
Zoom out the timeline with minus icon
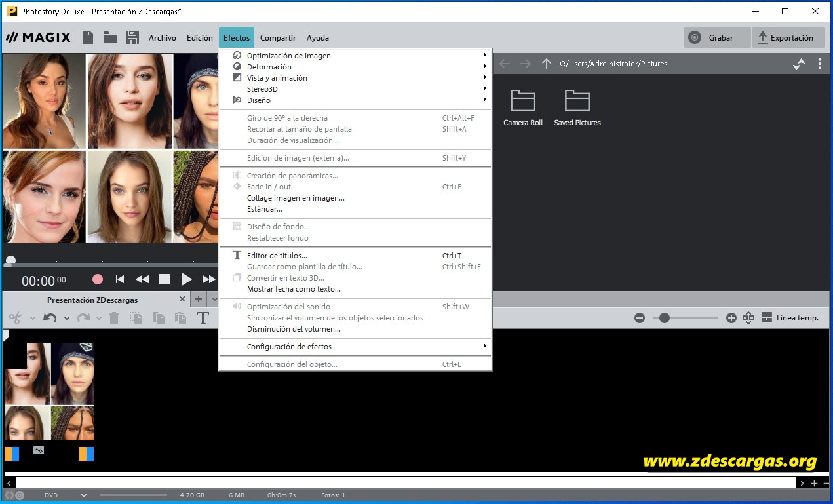coord(640,318)
